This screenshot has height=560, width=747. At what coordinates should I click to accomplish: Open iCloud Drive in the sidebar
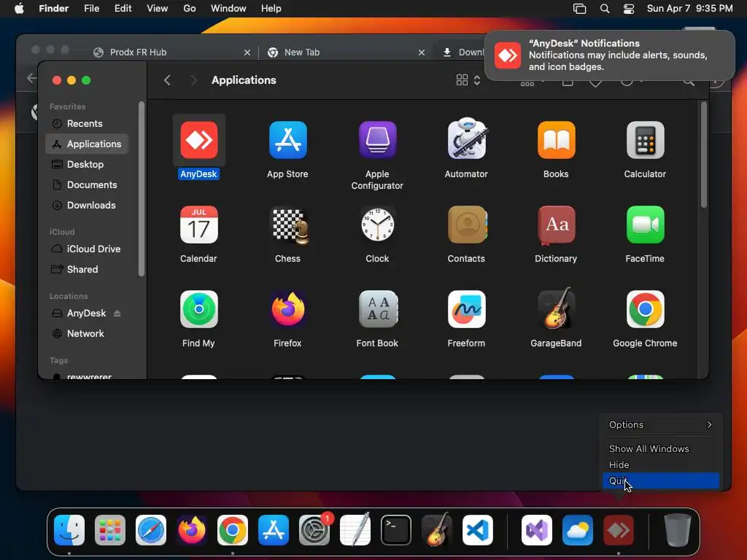tap(87, 249)
